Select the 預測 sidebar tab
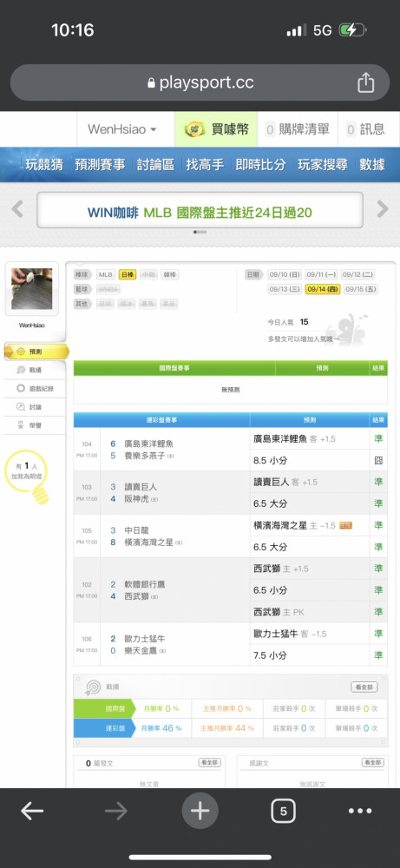Screen dimensions: 400x868 [36, 352]
